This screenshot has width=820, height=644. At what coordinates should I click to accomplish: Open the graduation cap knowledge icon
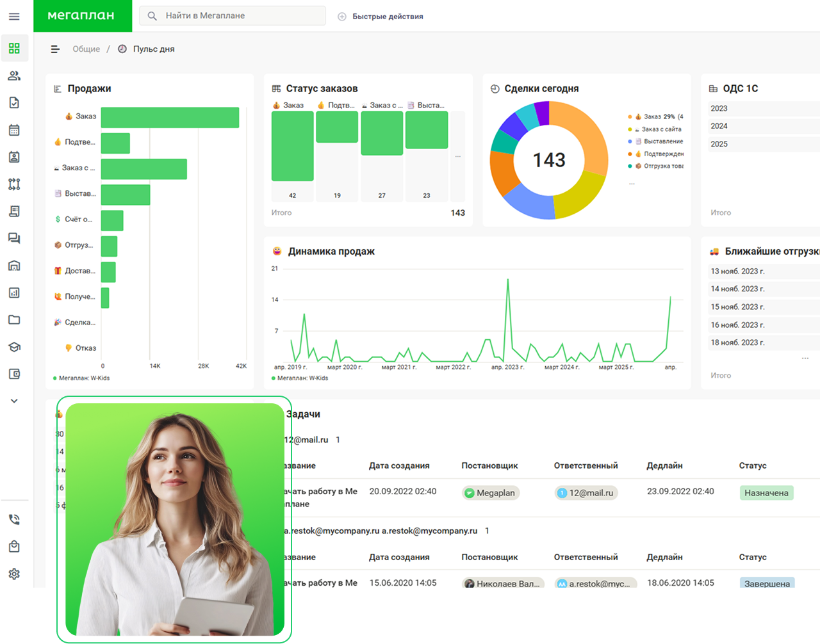tap(14, 347)
